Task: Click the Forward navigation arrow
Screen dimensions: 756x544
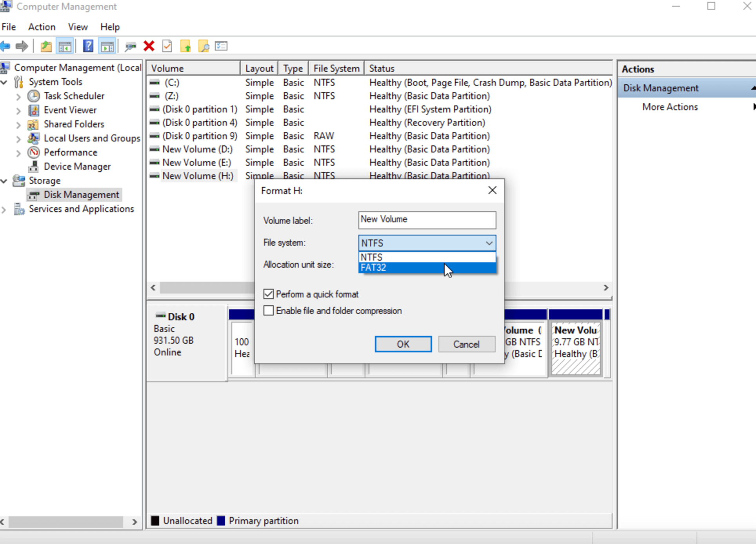Action: (x=22, y=46)
